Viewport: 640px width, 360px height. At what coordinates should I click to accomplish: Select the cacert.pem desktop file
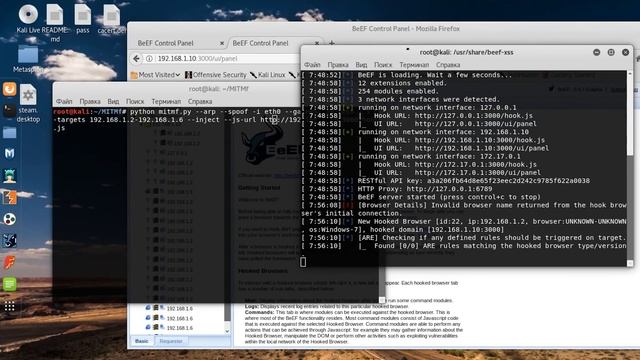coord(111,19)
